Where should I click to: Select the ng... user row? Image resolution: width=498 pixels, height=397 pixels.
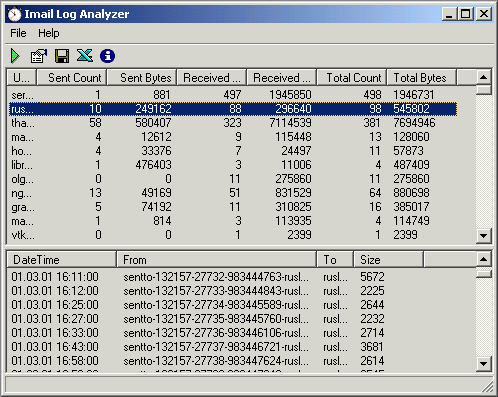[233, 193]
